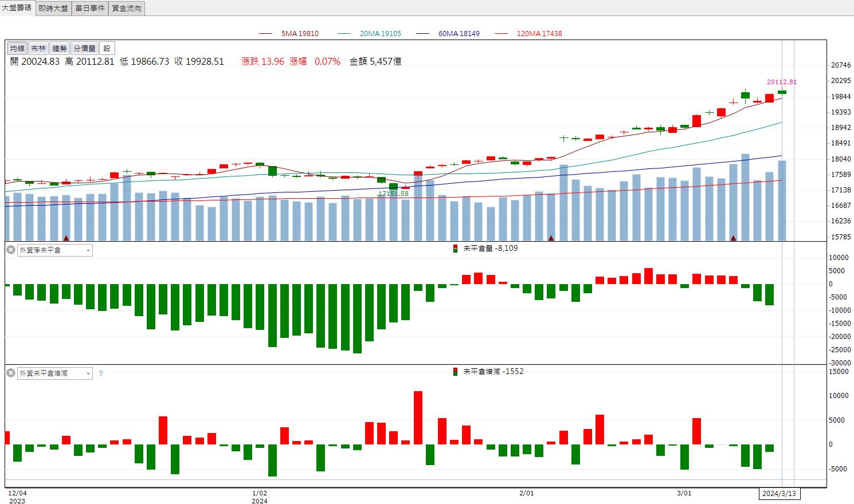
Task: Toggle the 均線 moving average overlay
Action: [x=17, y=49]
